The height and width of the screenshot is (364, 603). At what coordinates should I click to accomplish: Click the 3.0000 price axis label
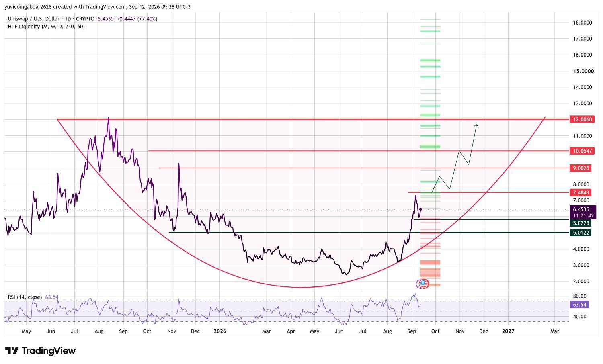(581, 265)
